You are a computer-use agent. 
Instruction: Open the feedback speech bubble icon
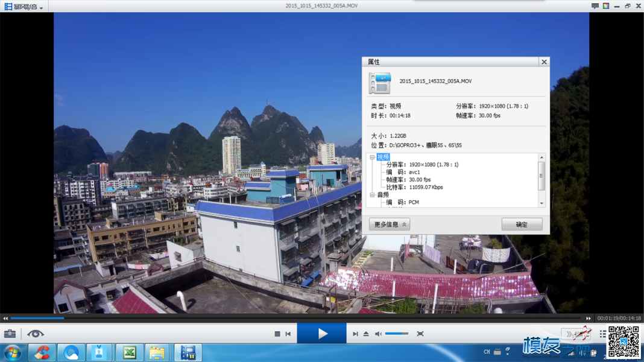(x=595, y=6)
